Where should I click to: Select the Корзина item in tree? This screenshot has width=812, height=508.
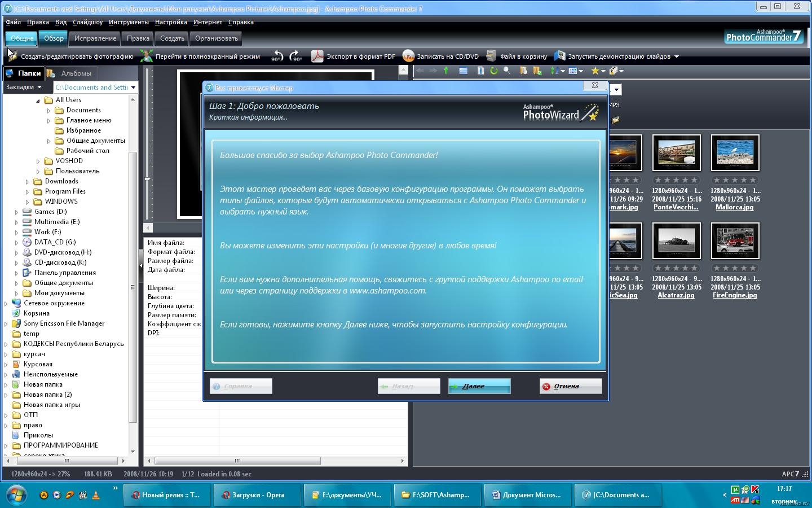[37, 313]
